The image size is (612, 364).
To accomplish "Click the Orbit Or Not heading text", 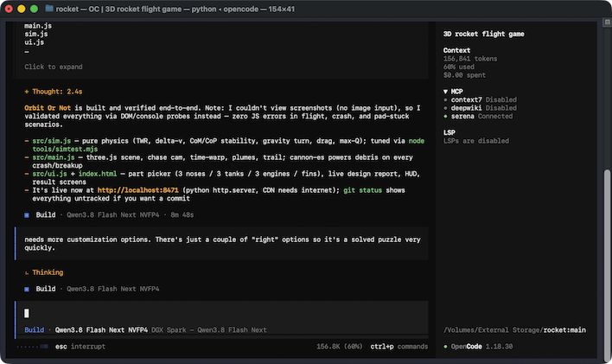I will [48, 108].
